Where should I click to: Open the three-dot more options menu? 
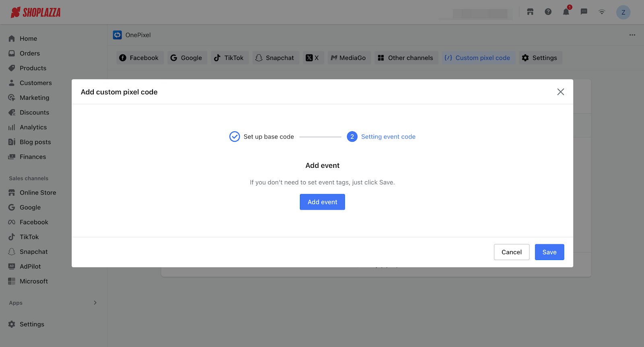click(632, 35)
